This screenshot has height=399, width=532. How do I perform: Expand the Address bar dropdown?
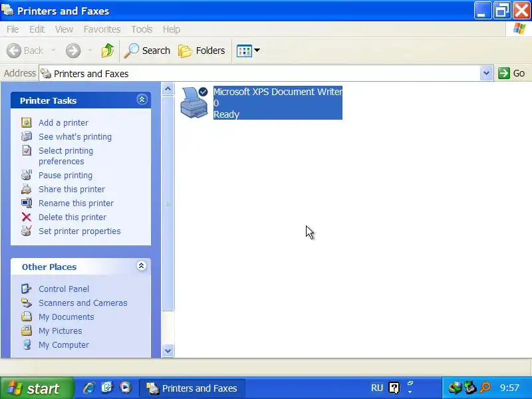click(486, 73)
